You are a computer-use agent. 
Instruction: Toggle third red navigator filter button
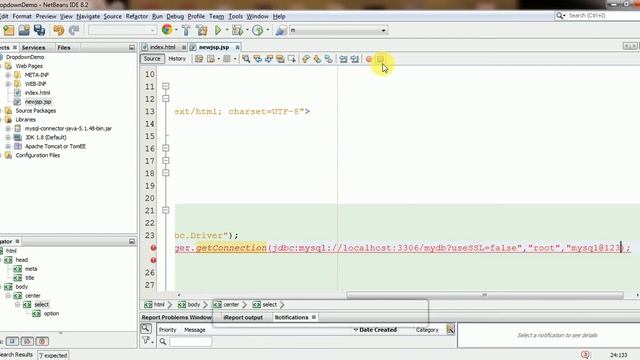point(42,341)
